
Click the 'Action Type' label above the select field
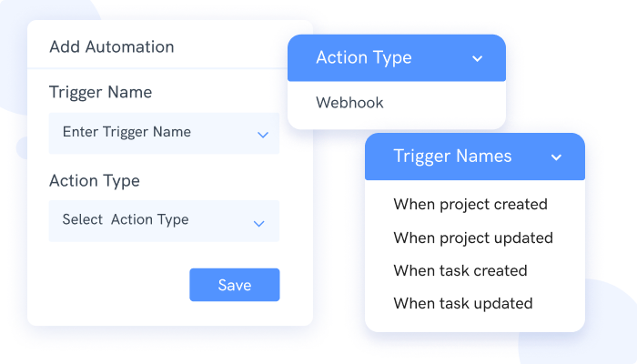pyautogui.click(x=94, y=180)
